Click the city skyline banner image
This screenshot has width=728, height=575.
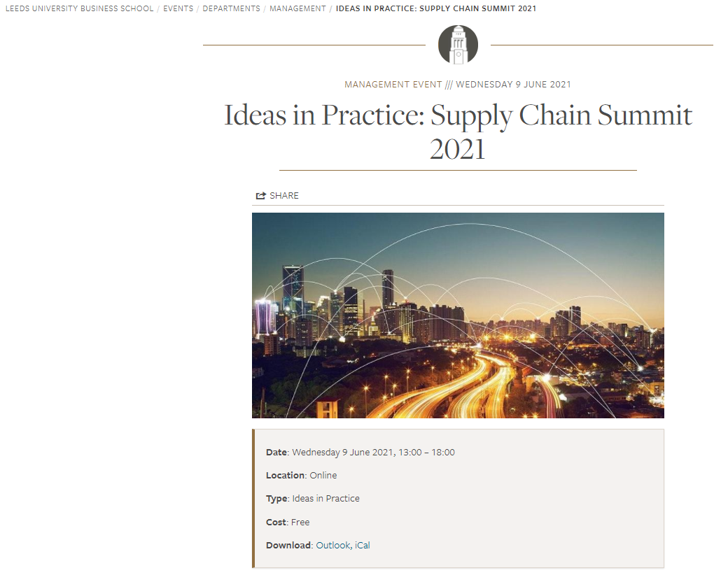pos(458,315)
